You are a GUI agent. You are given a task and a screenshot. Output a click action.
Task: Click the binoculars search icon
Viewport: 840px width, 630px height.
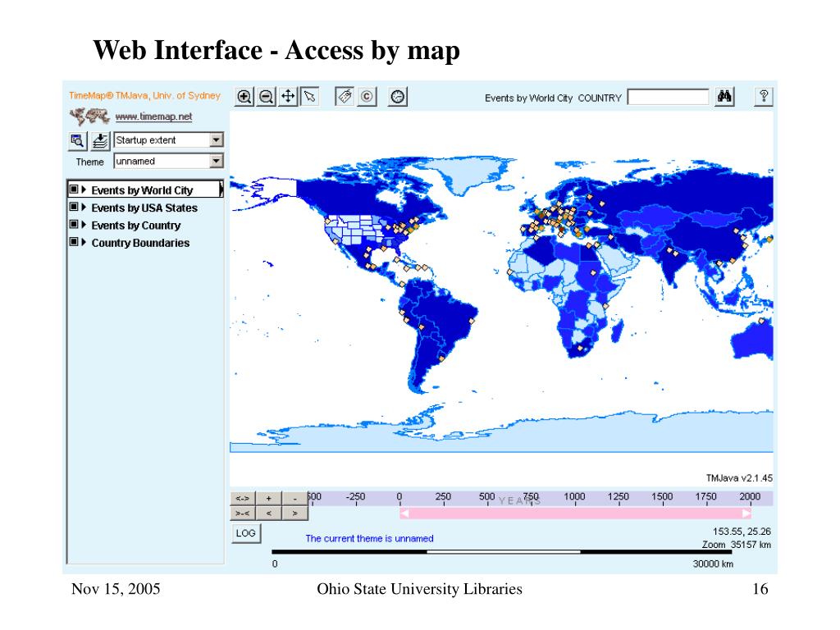pos(724,97)
